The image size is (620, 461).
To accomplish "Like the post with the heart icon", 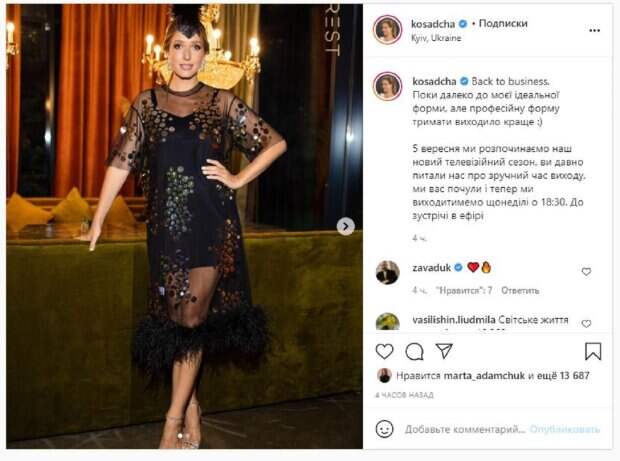I will (384, 351).
